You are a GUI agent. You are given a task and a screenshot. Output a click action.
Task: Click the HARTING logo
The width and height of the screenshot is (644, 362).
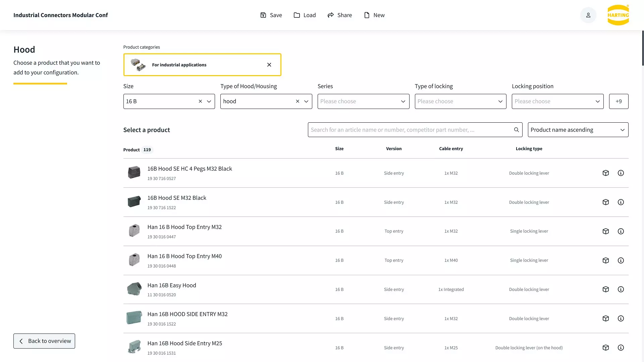point(618,15)
